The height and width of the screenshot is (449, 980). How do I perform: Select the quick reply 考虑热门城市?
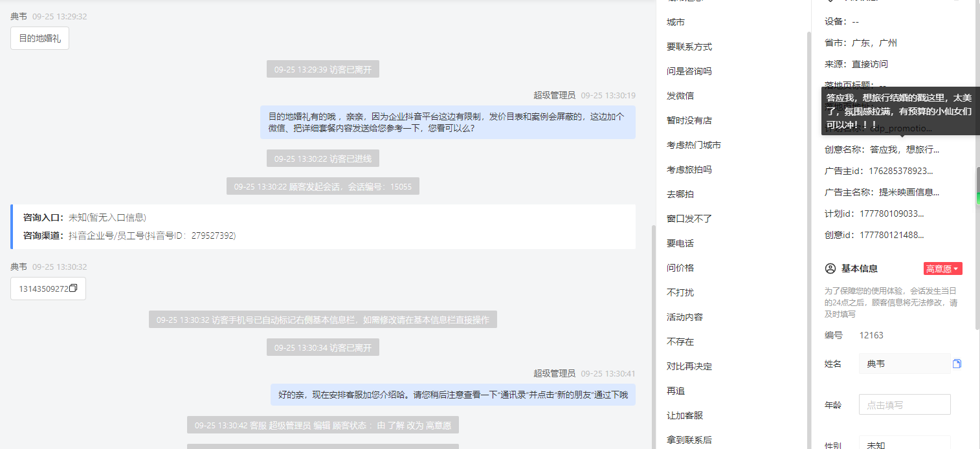pos(694,145)
